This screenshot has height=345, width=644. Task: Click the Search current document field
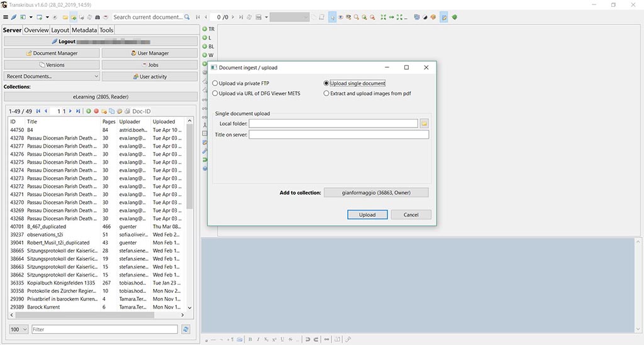pyautogui.click(x=148, y=17)
